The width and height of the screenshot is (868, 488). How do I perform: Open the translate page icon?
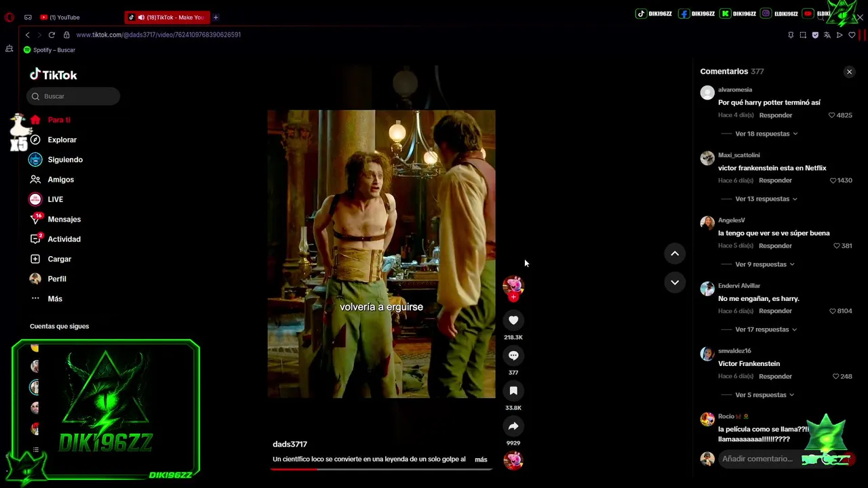827,35
